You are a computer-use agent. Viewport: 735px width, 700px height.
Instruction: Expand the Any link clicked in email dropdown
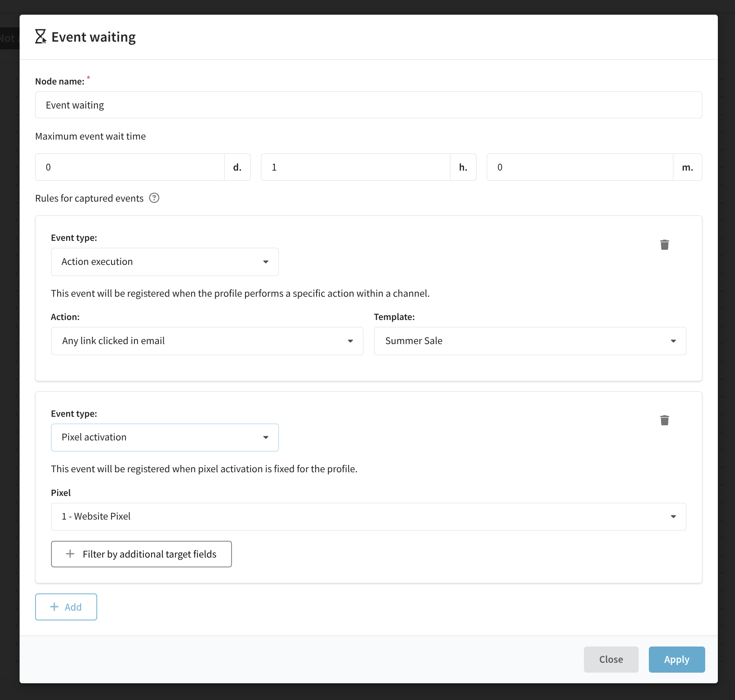pyautogui.click(x=207, y=341)
